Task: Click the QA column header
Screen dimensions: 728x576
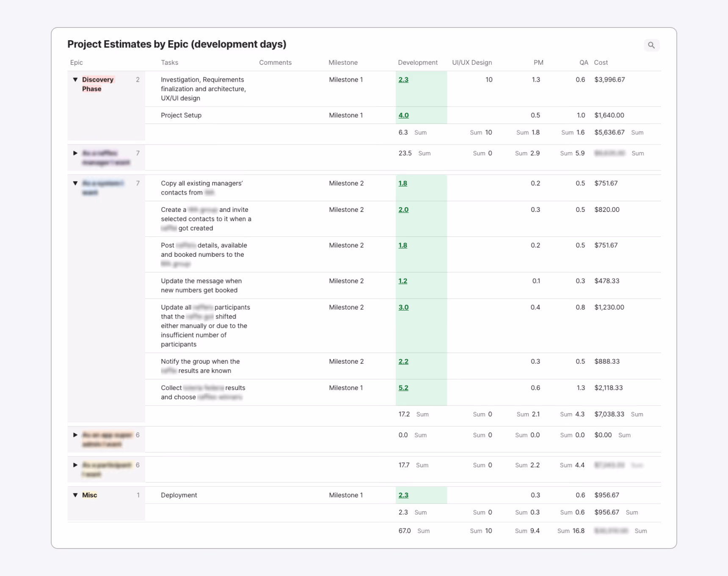Action: click(x=584, y=63)
